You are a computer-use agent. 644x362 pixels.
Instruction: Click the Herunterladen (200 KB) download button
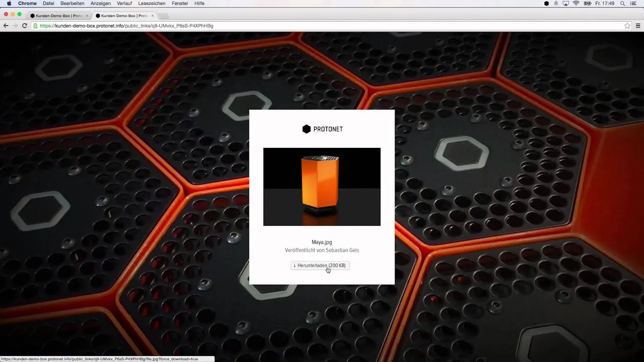320,265
